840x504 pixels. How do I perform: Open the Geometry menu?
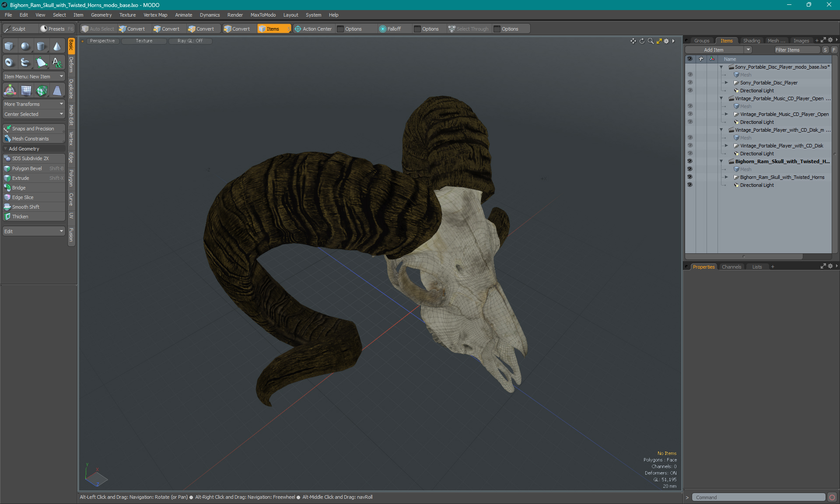pos(101,15)
